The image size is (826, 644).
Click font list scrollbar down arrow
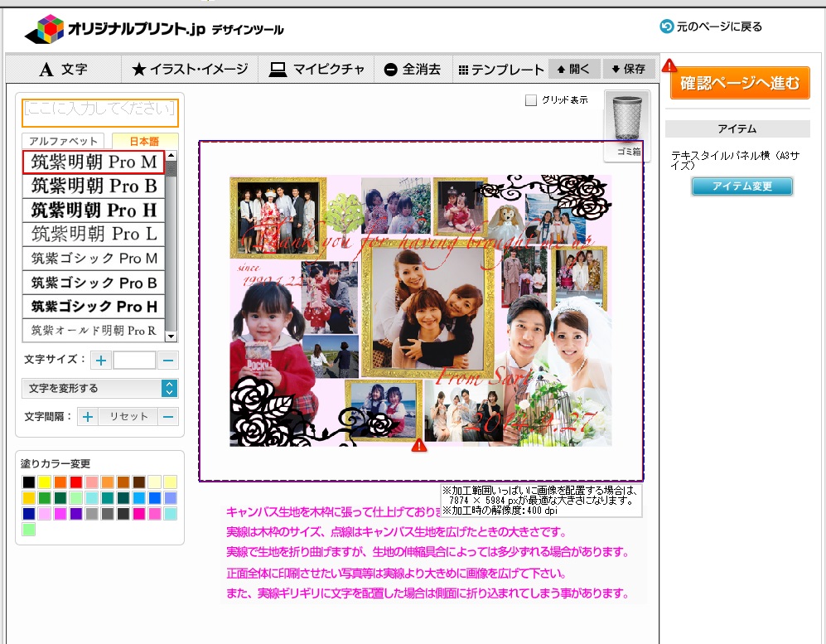pos(171,337)
